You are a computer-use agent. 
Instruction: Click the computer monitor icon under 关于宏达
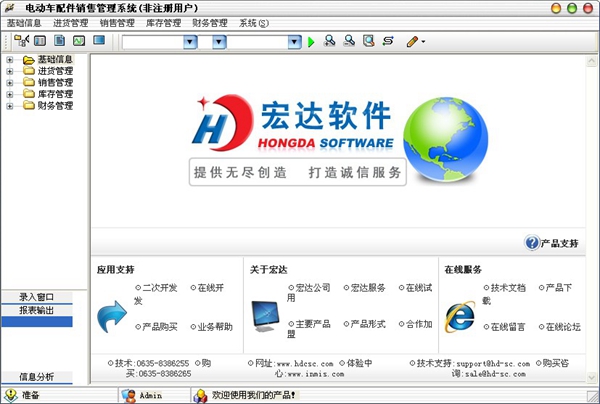click(x=265, y=316)
